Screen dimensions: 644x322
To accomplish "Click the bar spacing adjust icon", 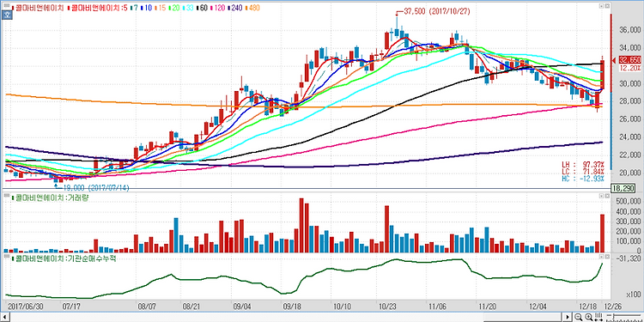I will coord(599,317).
